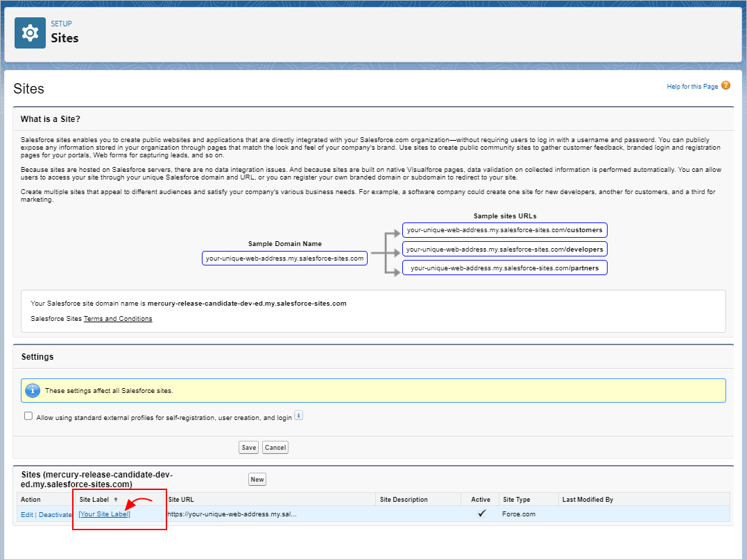Click the Site Type column header
The width and height of the screenshot is (747, 560).
coord(517,500)
